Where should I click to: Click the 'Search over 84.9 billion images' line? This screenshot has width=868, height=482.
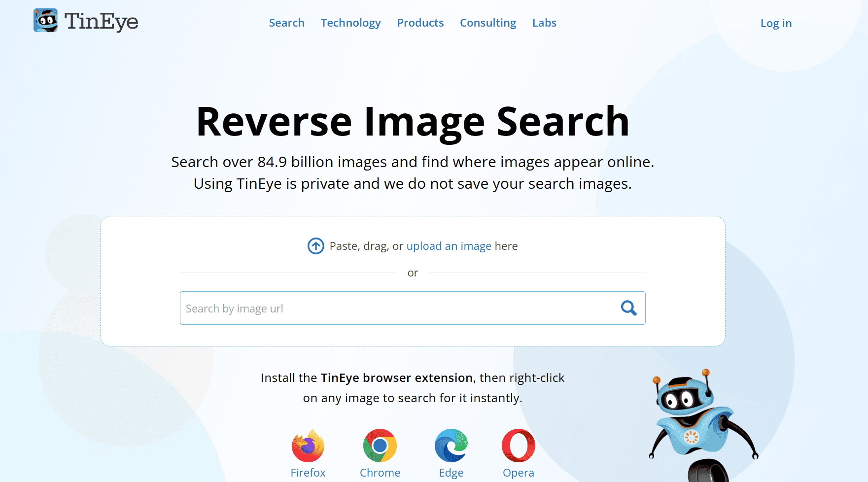coord(413,162)
